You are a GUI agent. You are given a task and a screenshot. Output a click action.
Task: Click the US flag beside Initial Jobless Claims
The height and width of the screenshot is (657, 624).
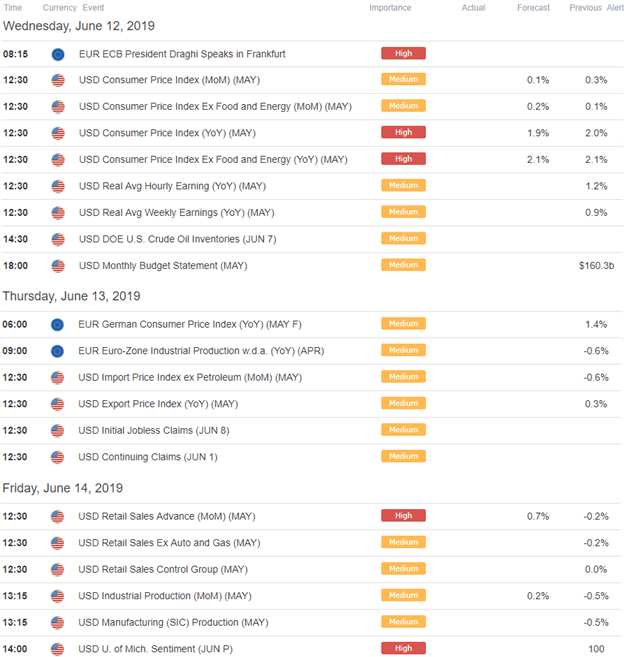tap(57, 430)
